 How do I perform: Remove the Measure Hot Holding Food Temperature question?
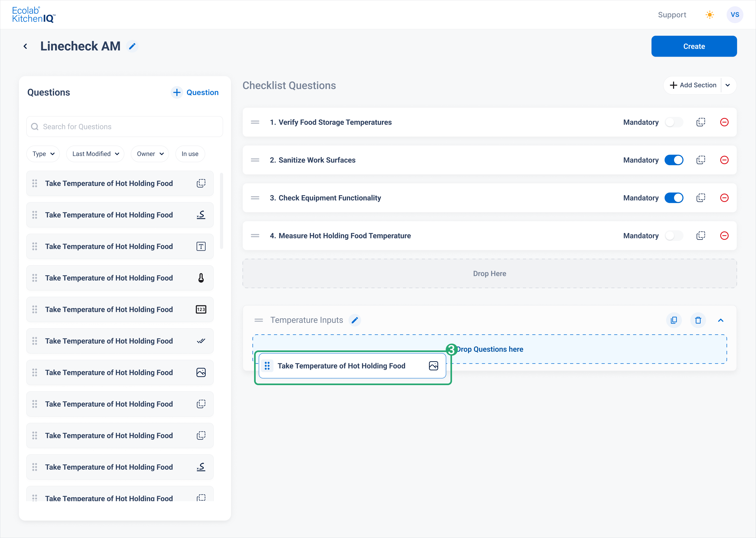pyautogui.click(x=724, y=236)
